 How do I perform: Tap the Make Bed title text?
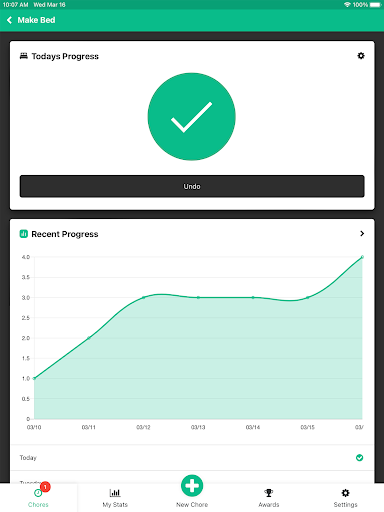36,20
